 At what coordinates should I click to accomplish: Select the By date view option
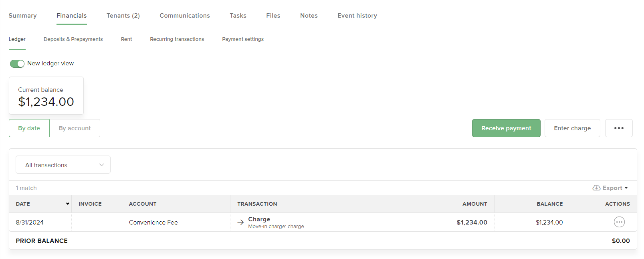coord(29,128)
